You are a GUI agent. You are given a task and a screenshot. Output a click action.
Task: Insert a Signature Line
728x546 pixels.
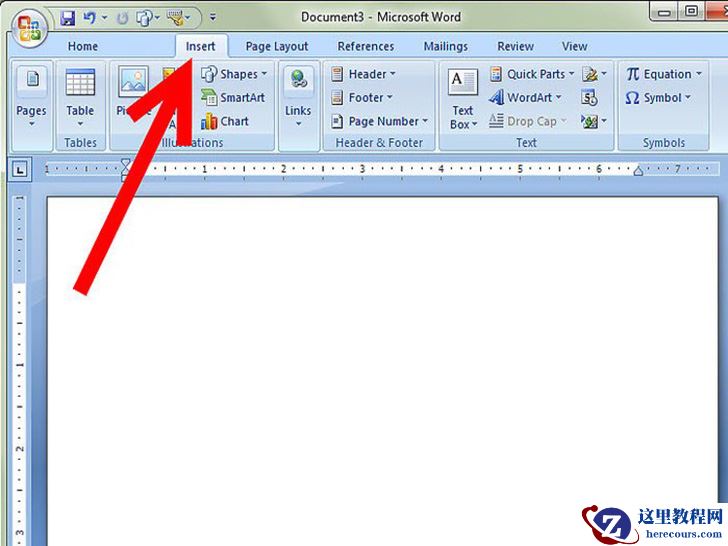tap(594, 74)
